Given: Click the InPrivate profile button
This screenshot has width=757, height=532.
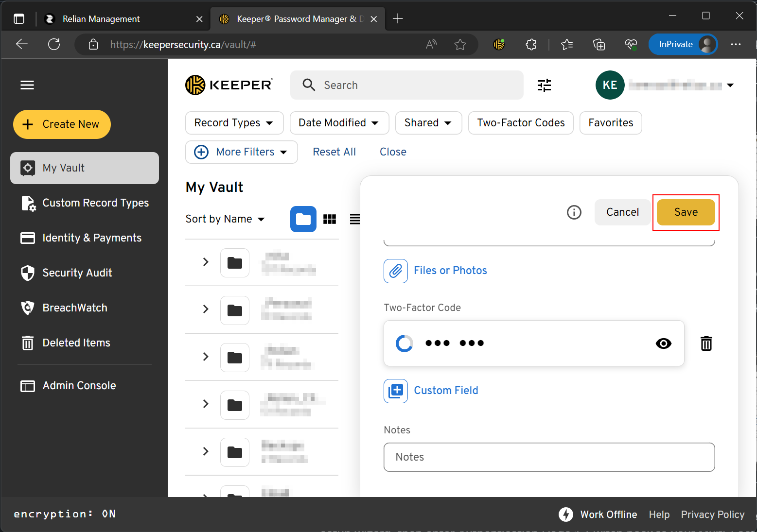Looking at the screenshot, I should [x=683, y=45].
